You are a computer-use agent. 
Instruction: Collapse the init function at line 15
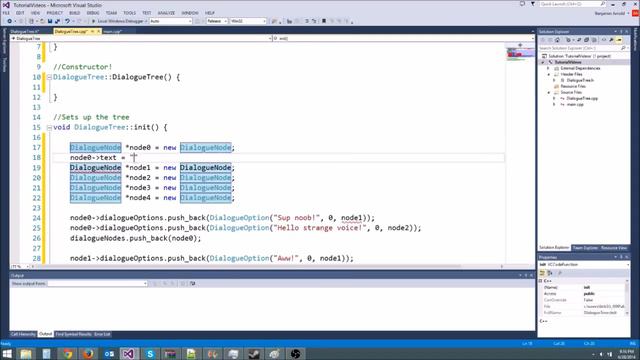point(49,127)
